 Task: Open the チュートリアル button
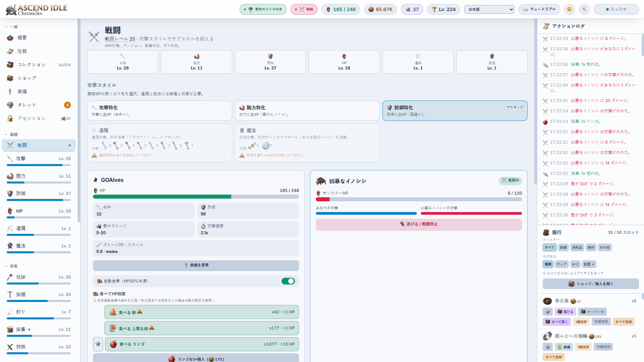(x=539, y=9)
